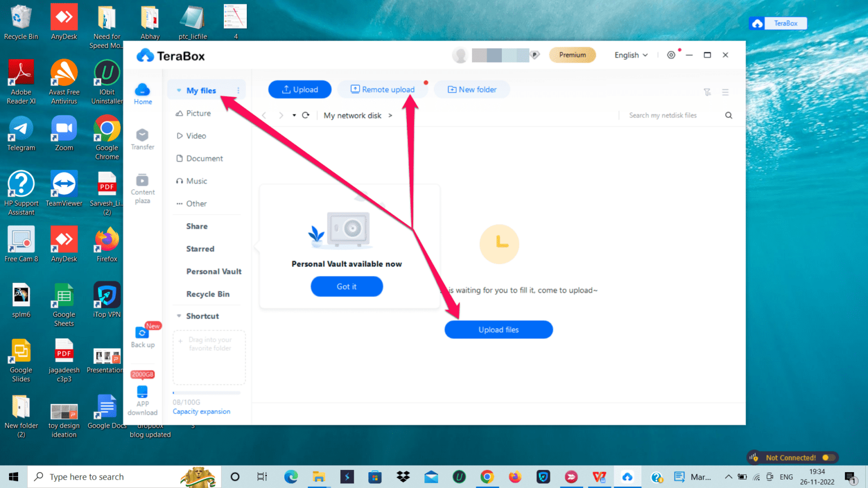Open the filter and sort icon
868x488 pixels.
pos(707,92)
